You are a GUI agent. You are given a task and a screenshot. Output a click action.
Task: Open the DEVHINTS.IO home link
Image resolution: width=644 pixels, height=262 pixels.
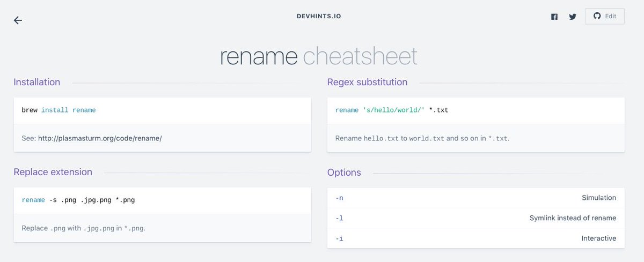click(319, 17)
